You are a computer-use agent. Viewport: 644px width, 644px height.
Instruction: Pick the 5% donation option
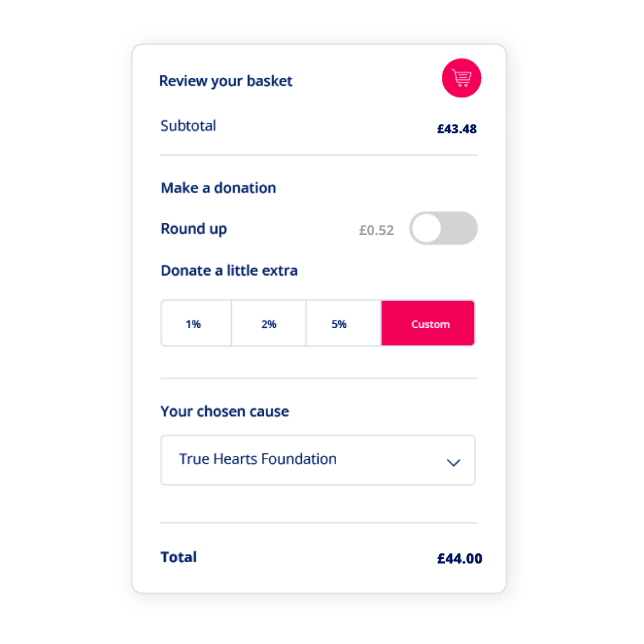point(339,324)
